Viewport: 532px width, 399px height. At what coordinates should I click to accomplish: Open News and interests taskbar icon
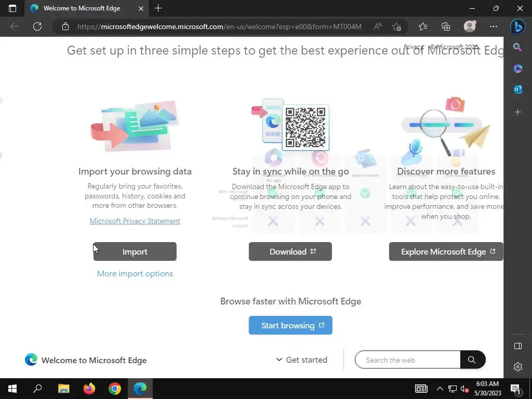(421, 389)
